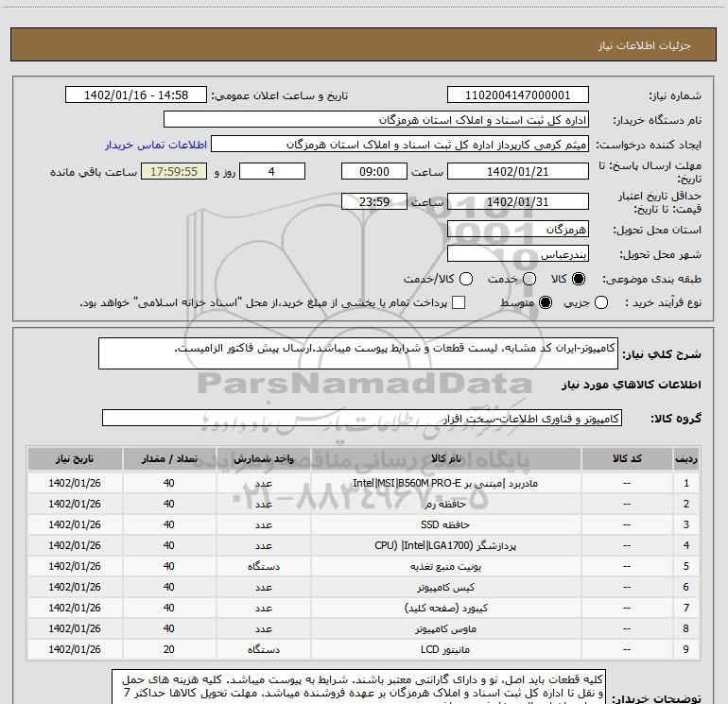
Task: Click تعداد / مقدار column header
Action: [x=169, y=458]
